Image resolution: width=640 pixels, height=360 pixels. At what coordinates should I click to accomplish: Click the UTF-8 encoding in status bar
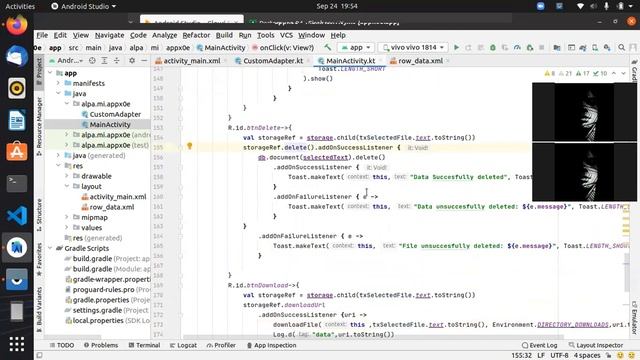[559, 356]
